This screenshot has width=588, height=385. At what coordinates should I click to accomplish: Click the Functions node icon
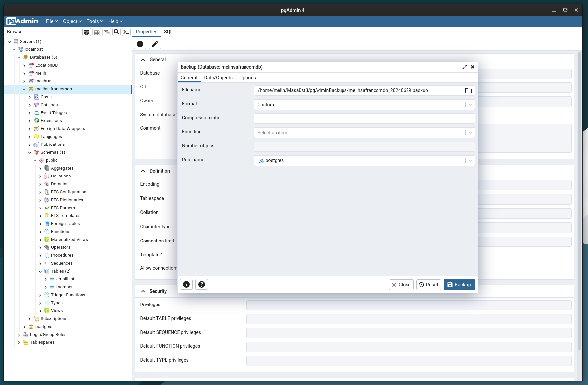tap(47, 232)
